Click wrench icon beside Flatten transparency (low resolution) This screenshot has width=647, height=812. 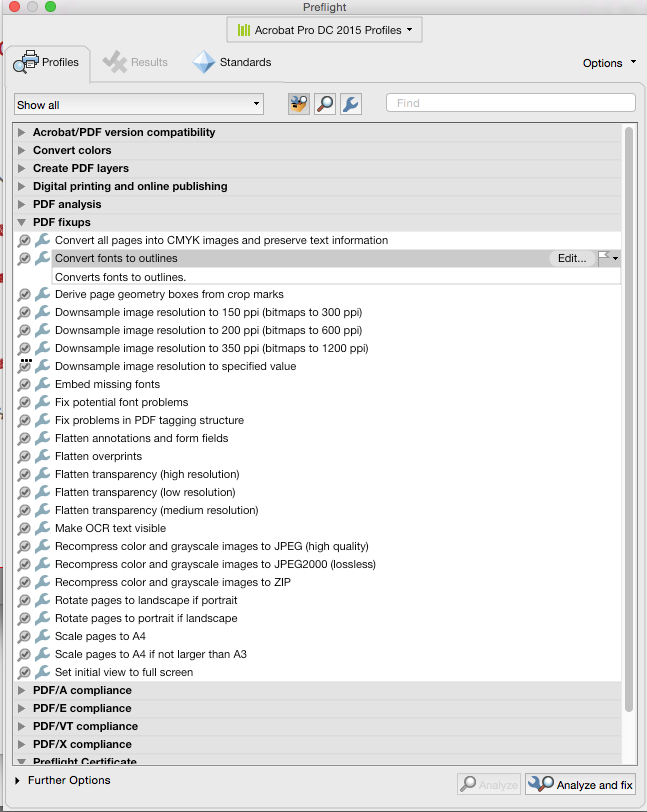pos(42,491)
